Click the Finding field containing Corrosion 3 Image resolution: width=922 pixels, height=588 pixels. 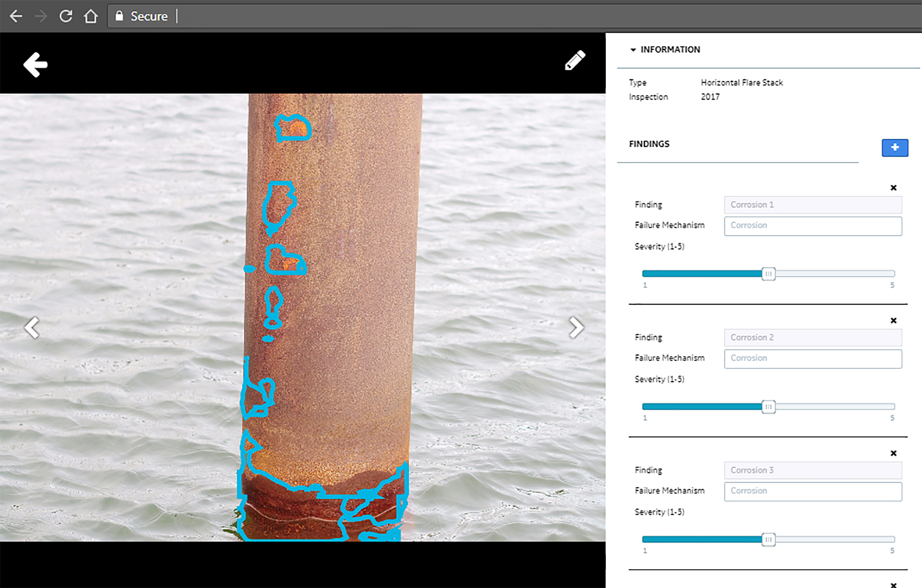coord(813,471)
